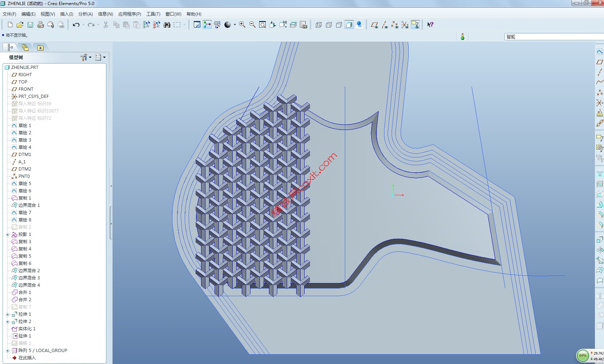Select 实体化 1 in the model tree
Viewport: 604px width, 364px height.
pyautogui.click(x=24, y=329)
